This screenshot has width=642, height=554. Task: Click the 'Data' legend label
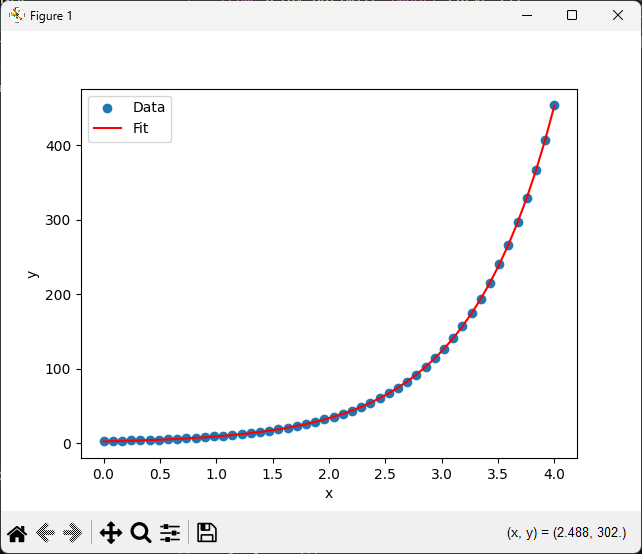pyautogui.click(x=149, y=107)
